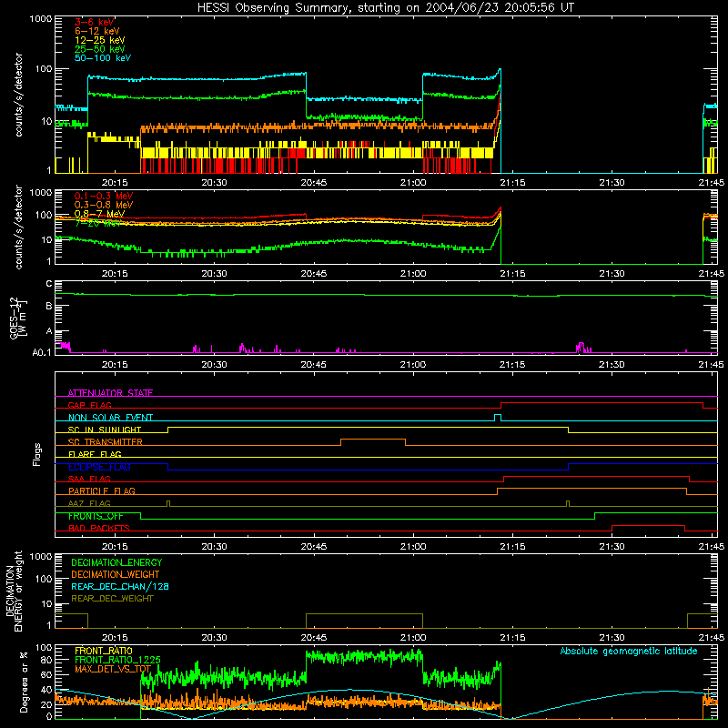The width and height of the screenshot is (728, 728).
Task: Click the raised BAD_PACKETS segment near 21:35
Action: click(x=648, y=526)
